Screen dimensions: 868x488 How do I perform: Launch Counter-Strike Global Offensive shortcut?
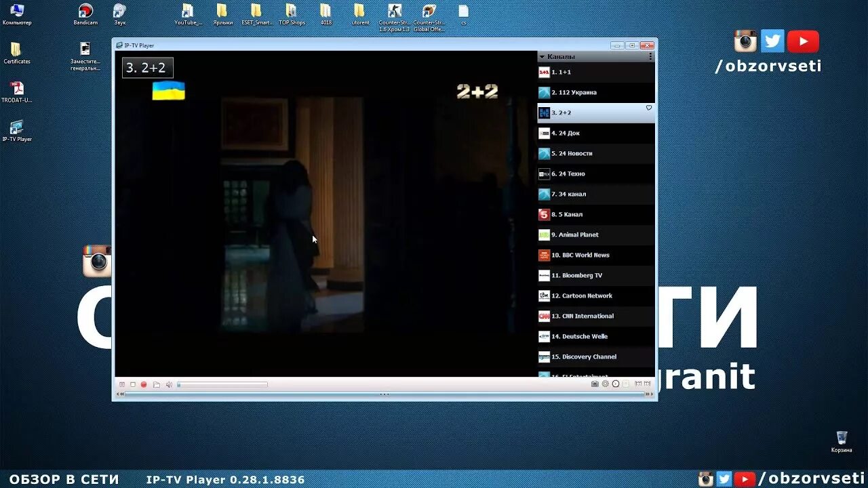[x=429, y=17]
